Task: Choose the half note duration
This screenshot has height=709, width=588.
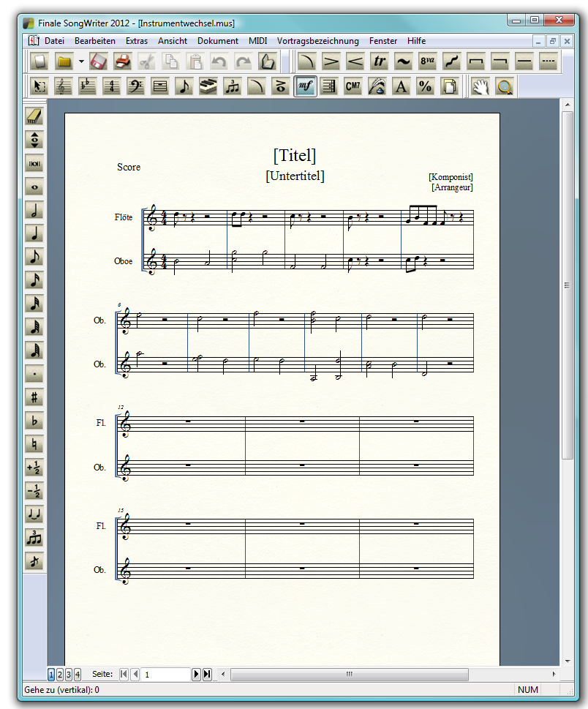Action: point(35,210)
